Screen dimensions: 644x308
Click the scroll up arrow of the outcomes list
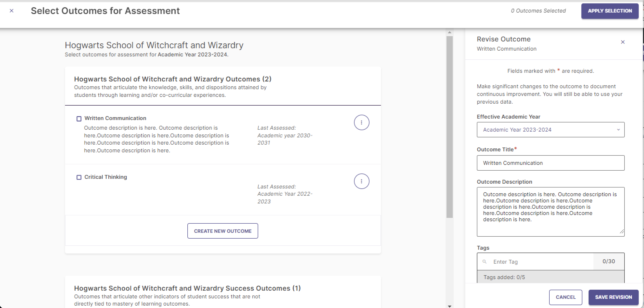(x=449, y=33)
